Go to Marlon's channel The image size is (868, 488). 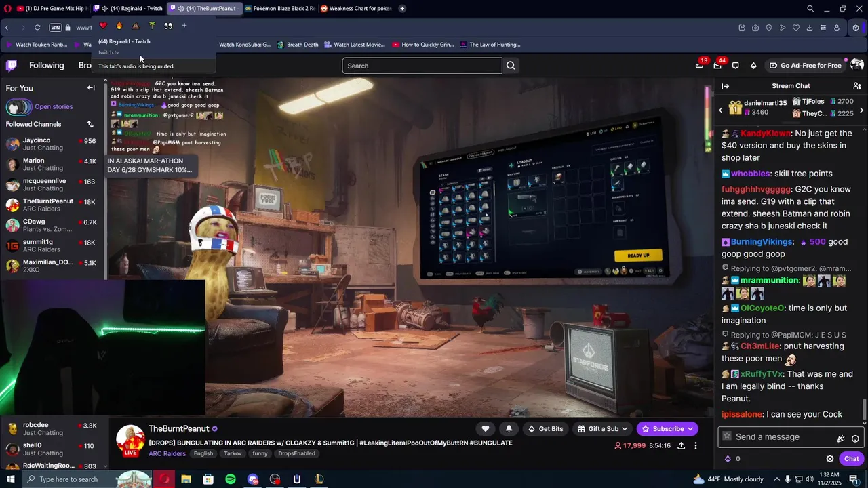[x=52, y=164]
